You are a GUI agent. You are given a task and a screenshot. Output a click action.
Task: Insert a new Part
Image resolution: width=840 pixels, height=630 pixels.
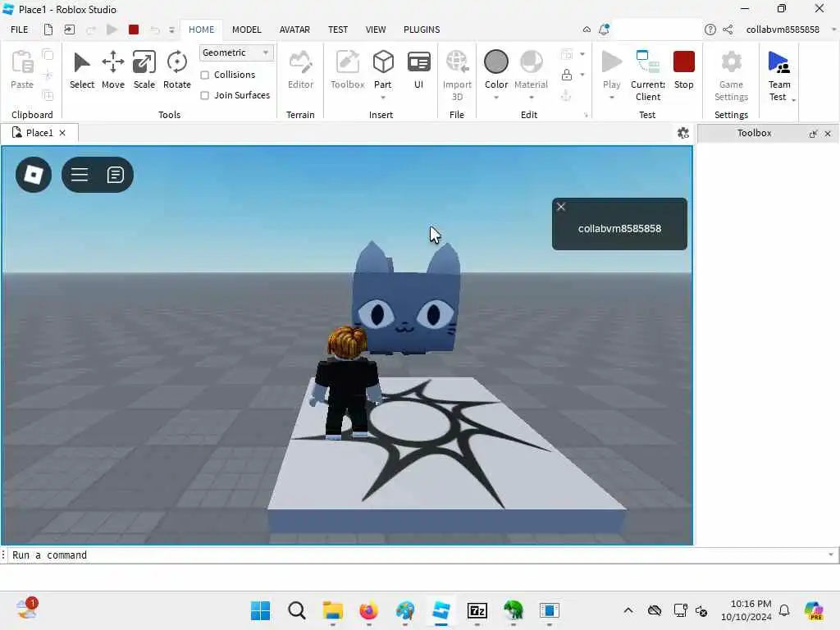tap(383, 70)
